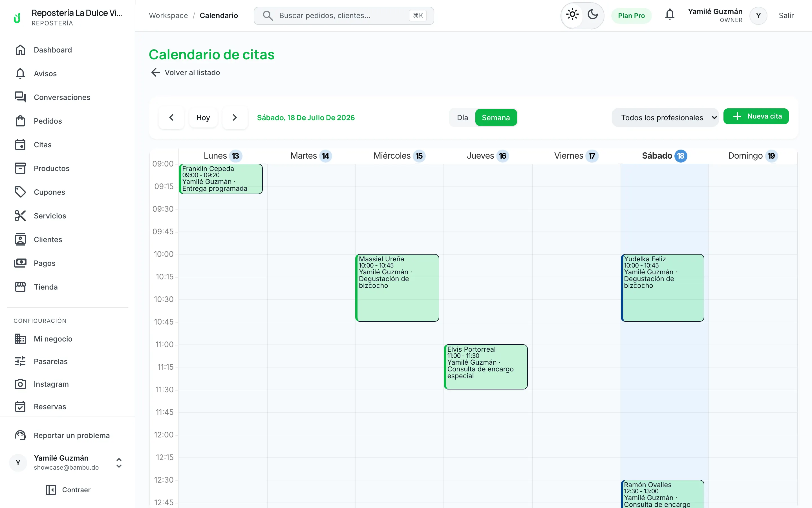Screen dimensions: 812x508
Task: Expand the Yamilé Guzmán account switcher chevrons
Action: [119, 463]
